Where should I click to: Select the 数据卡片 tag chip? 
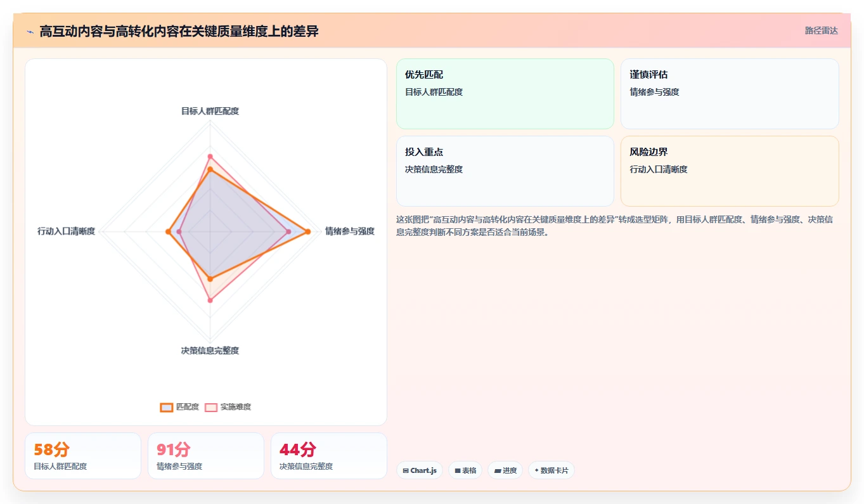[551, 470]
